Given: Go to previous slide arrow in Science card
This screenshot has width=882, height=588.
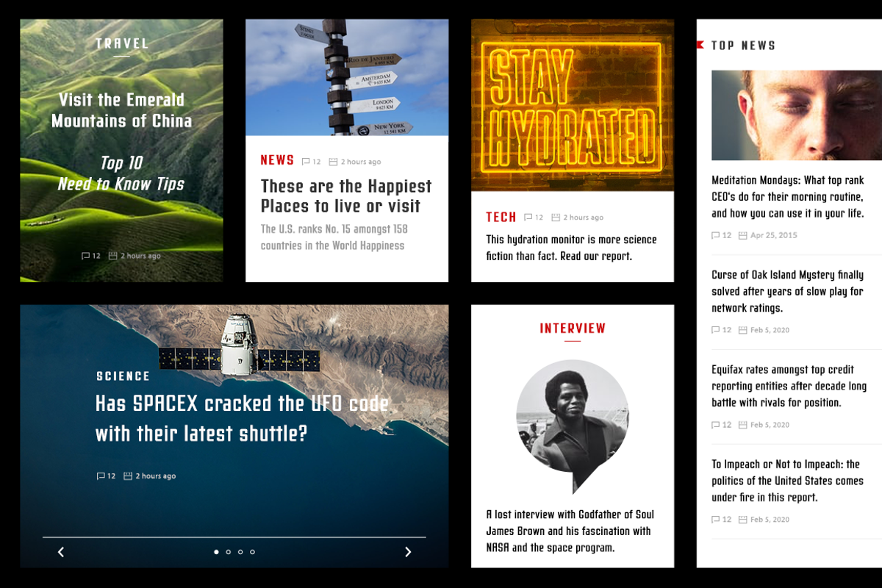Looking at the screenshot, I should pyautogui.click(x=61, y=552).
